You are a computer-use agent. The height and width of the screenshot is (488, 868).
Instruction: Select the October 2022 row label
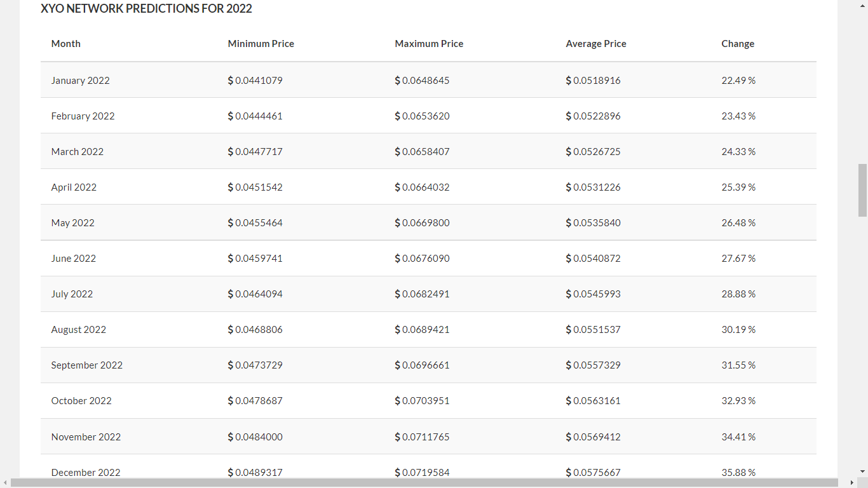point(81,401)
